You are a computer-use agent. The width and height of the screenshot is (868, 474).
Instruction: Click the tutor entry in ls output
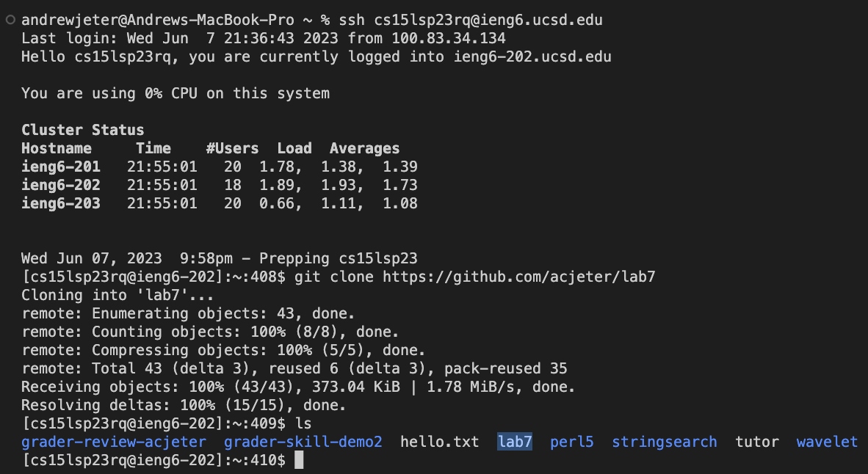[756, 442]
